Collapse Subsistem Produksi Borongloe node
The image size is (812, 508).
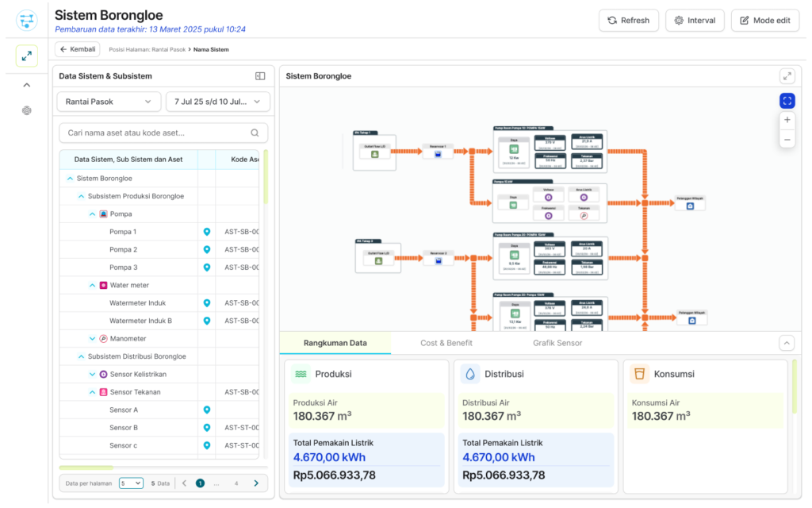click(x=81, y=197)
